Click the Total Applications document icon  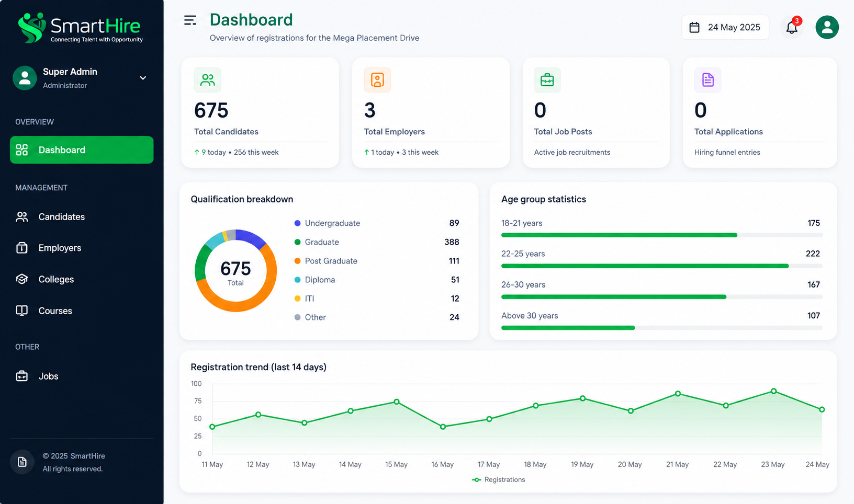click(x=708, y=80)
